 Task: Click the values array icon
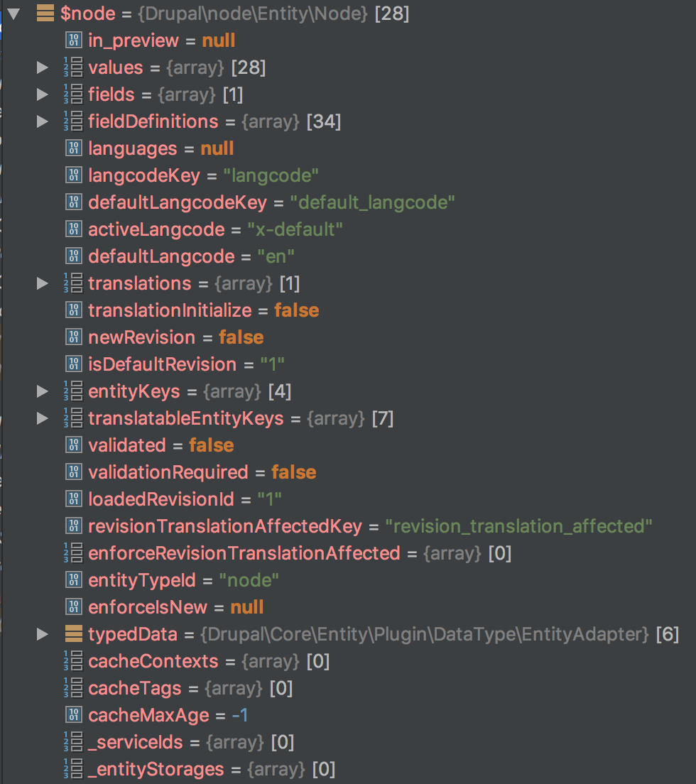(x=73, y=67)
